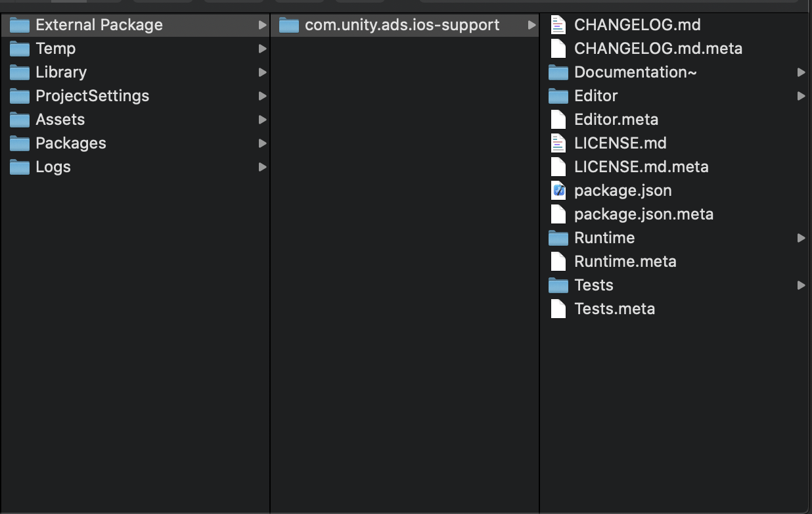
Task: Select the "CHANGELOG.md" file name
Action: (637, 25)
